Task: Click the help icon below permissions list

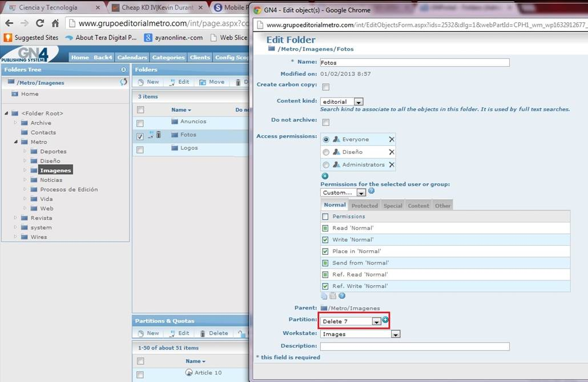Action: tap(342, 296)
